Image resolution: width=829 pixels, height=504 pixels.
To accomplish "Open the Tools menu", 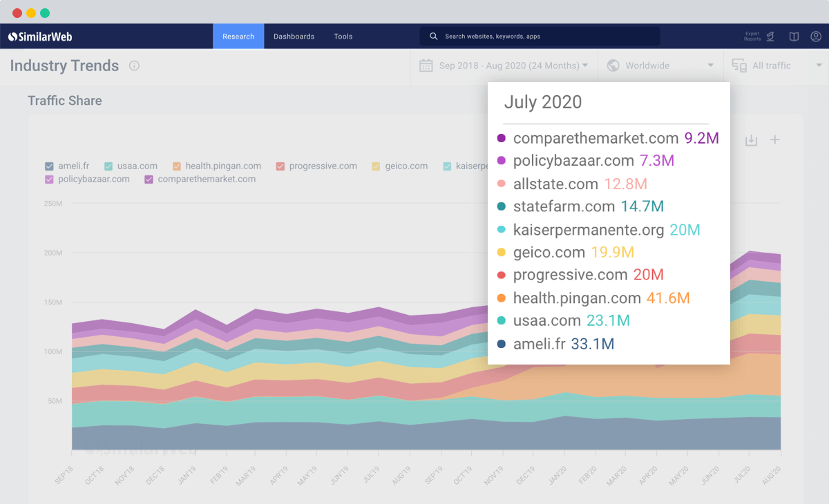I will tap(343, 37).
